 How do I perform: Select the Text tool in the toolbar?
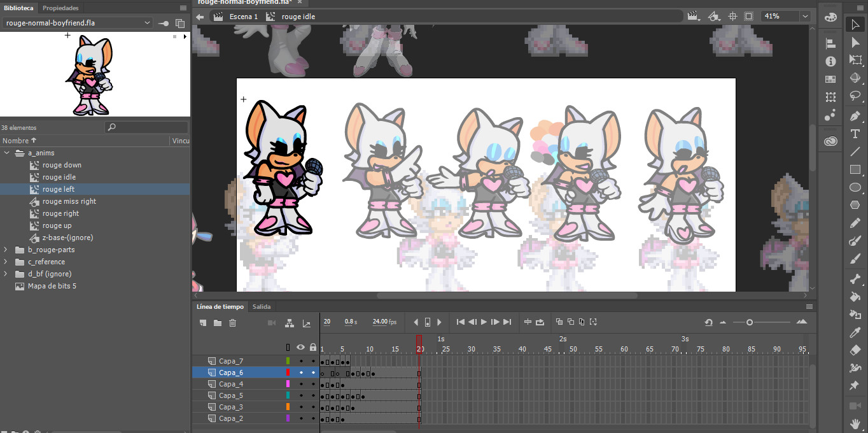856,134
